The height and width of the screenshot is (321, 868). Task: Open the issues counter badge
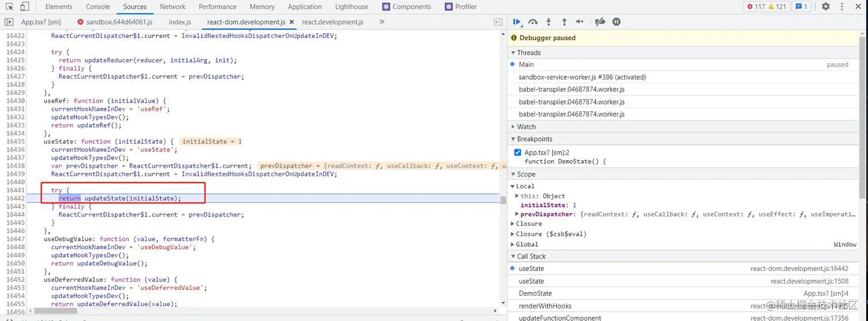click(x=800, y=7)
